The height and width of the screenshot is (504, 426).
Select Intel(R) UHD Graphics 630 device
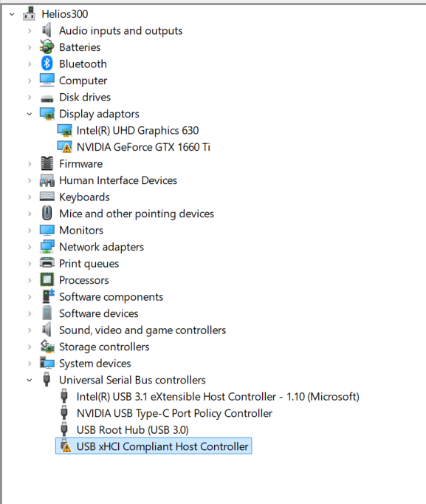[138, 131]
